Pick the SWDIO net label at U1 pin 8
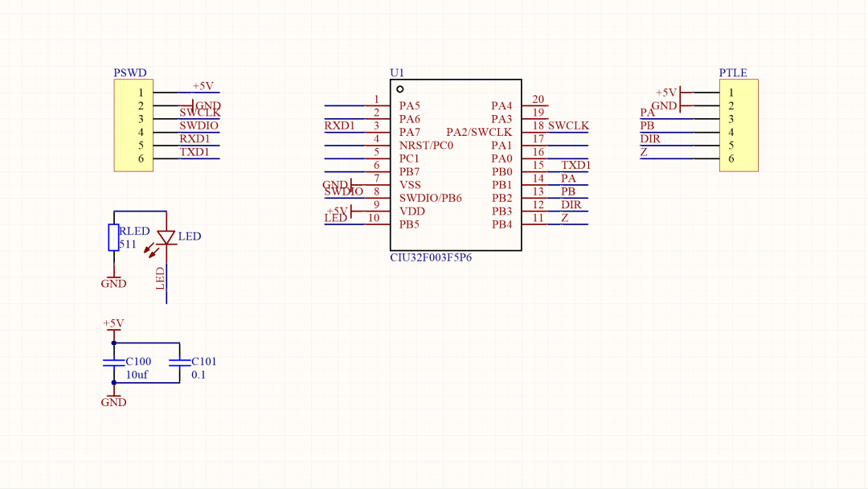The width and height of the screenshot is (868, 489). (344, 191)
